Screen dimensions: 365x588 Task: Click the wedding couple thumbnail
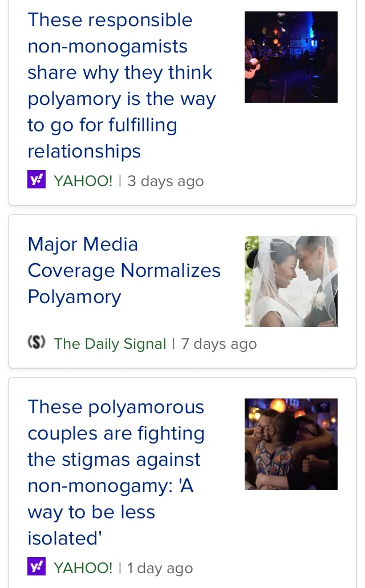tap(291, 281)
